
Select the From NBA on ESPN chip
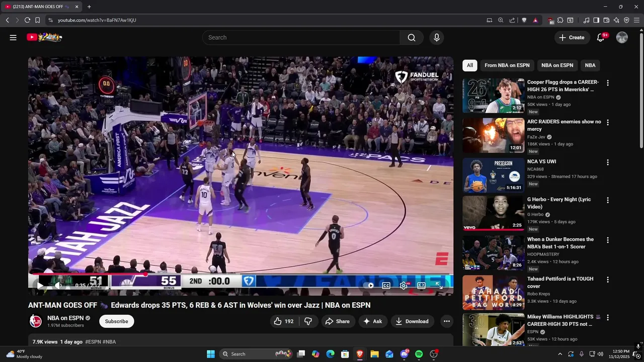tap(507, 65)
